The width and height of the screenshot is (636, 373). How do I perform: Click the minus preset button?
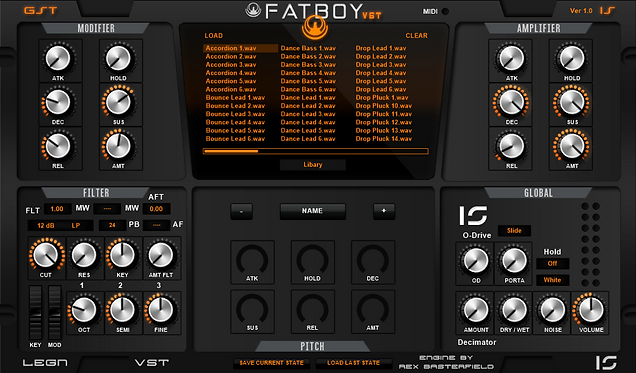242,211
